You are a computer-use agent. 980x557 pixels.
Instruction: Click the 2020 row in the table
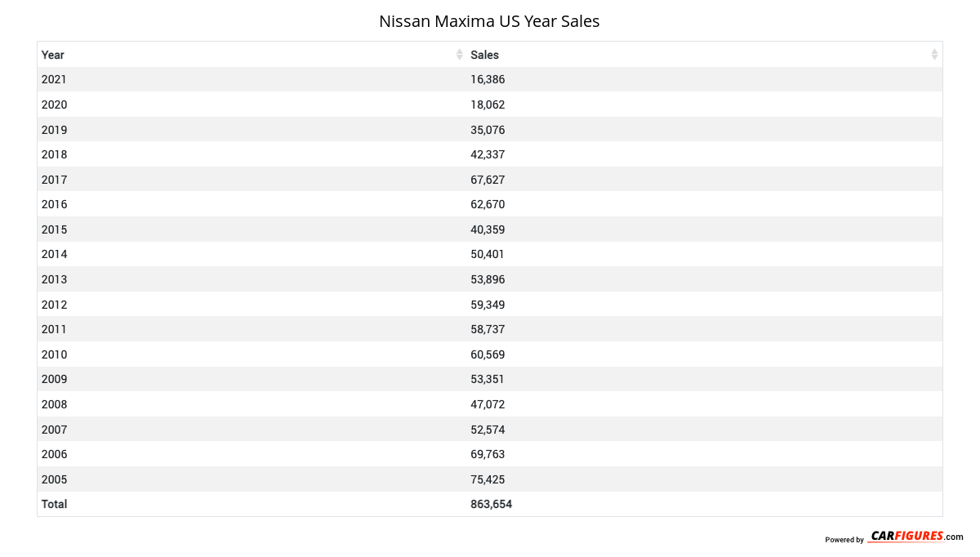click(490, 105)
